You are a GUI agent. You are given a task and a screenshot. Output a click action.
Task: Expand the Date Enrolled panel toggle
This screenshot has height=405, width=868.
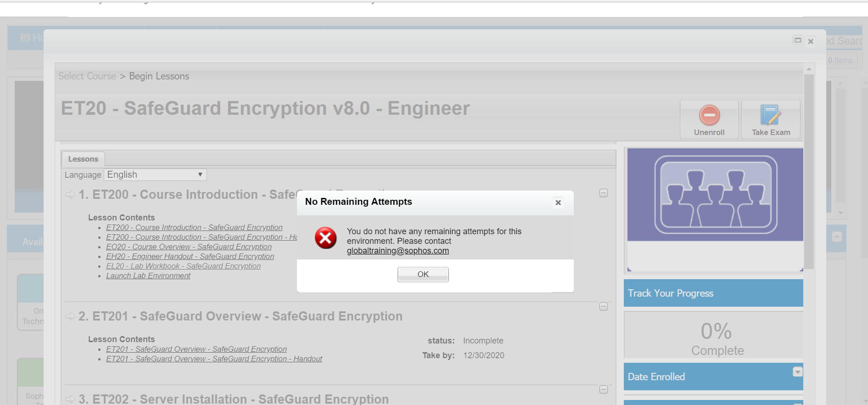(798, 371)
